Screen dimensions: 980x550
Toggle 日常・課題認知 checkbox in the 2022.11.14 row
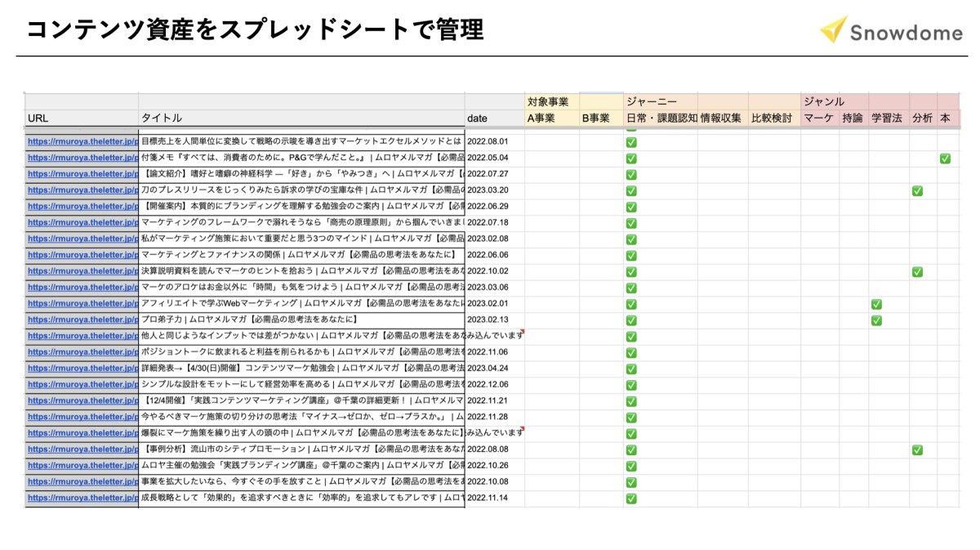click(630, 499)
